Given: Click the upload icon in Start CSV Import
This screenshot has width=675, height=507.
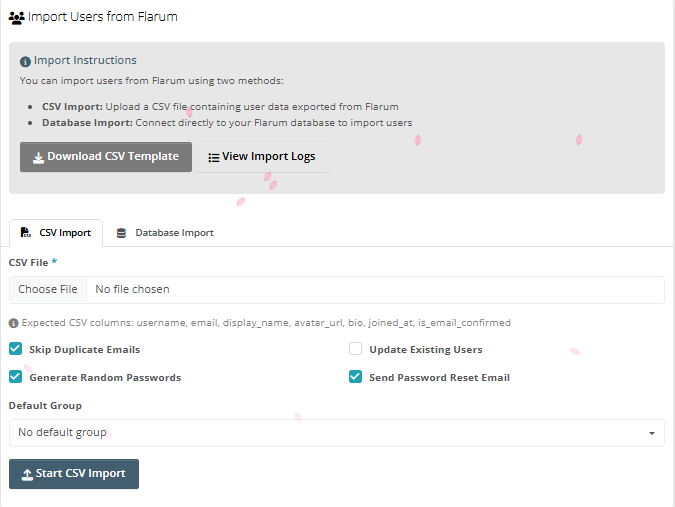Looking at the screenshot, I should pos(27,474).
